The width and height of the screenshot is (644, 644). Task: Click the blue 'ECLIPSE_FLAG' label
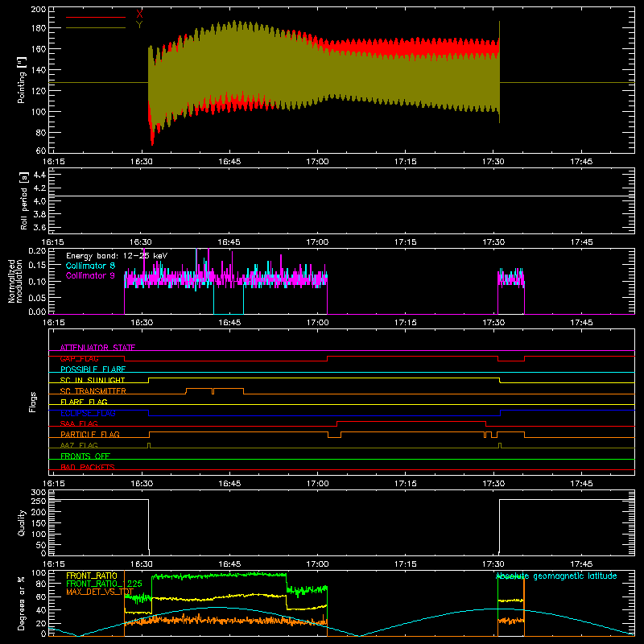coord(88,413)
